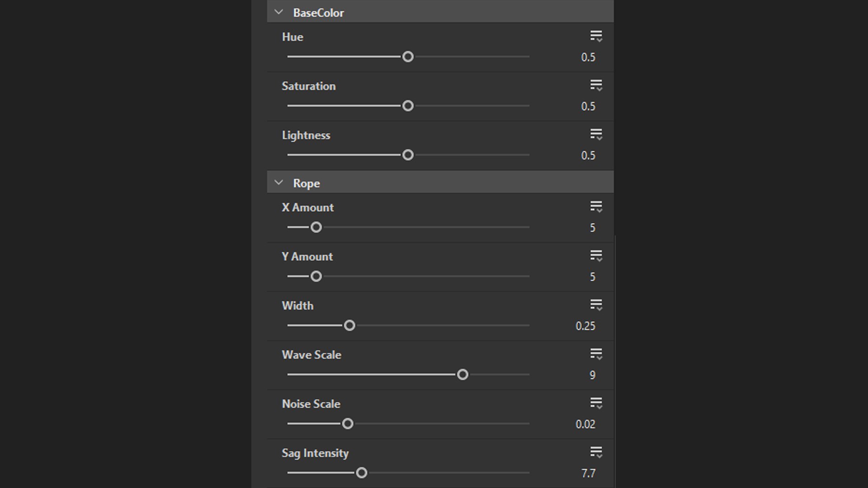
Task: Edit the Sag Intensity value 7.7
Action: [x=588, y=474]
